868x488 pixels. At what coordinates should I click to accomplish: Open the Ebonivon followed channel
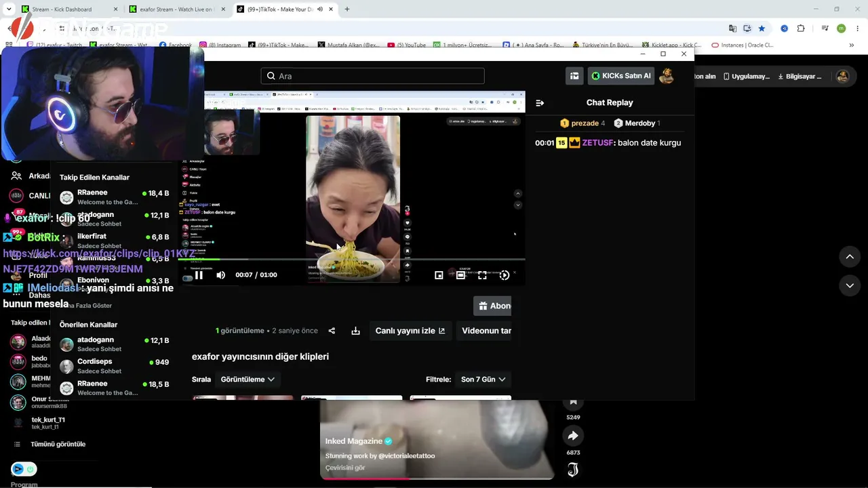[x=114, y=284]
